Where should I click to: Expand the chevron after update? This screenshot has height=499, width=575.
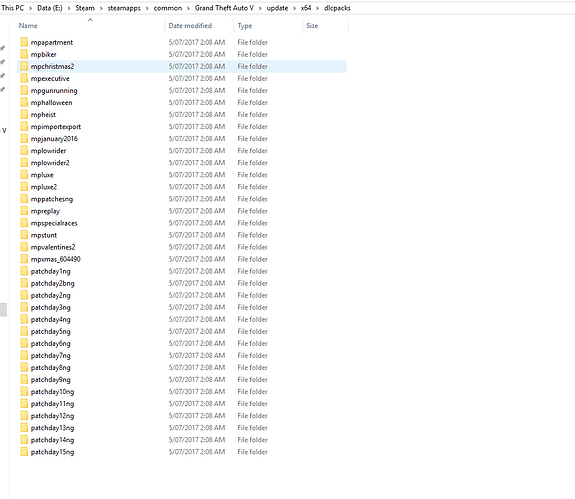coord(294,8)
